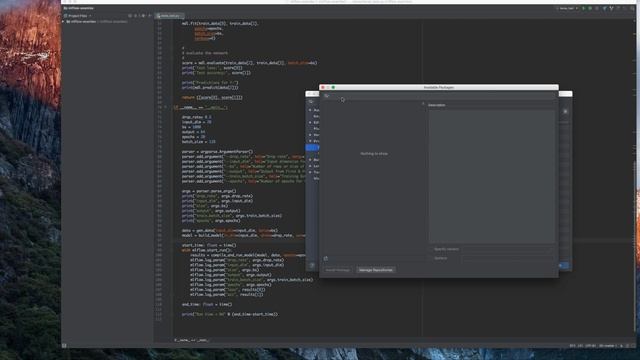Select the highlighted blue row in Settings tree
The height and width of the screenshot is (360, 640).
(x=312, y=147)
